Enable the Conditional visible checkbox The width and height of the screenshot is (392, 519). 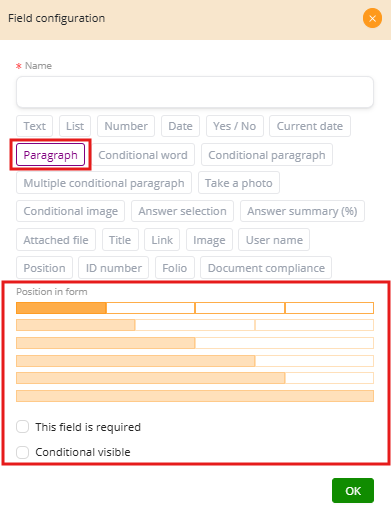(x=23, y=452)
